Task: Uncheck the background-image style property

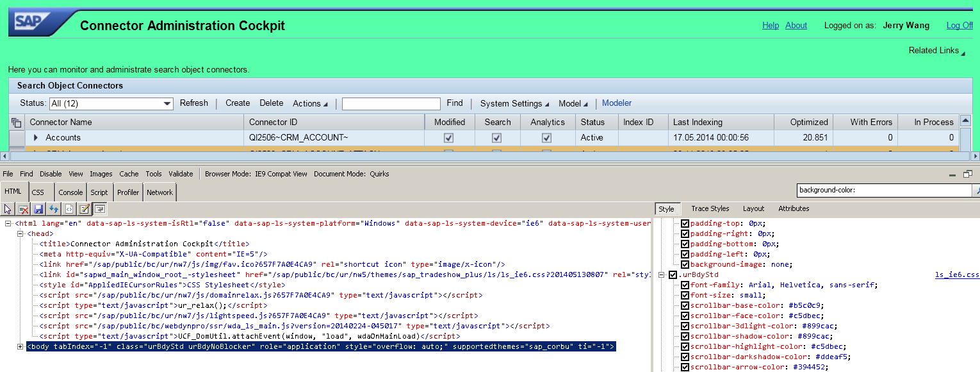Action: [685, 264]
